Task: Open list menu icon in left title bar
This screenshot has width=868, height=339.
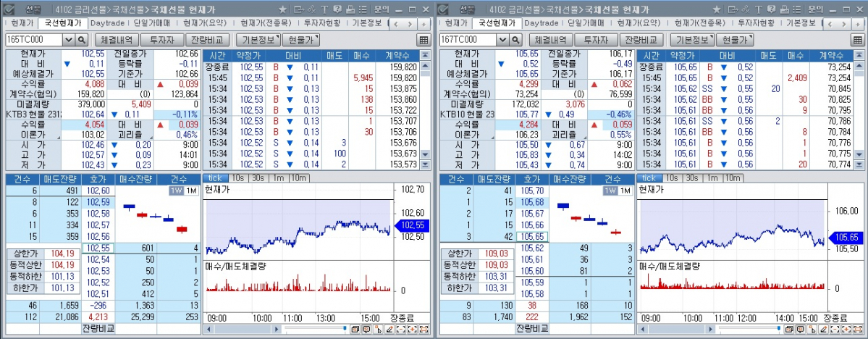Action: [362, 9]
